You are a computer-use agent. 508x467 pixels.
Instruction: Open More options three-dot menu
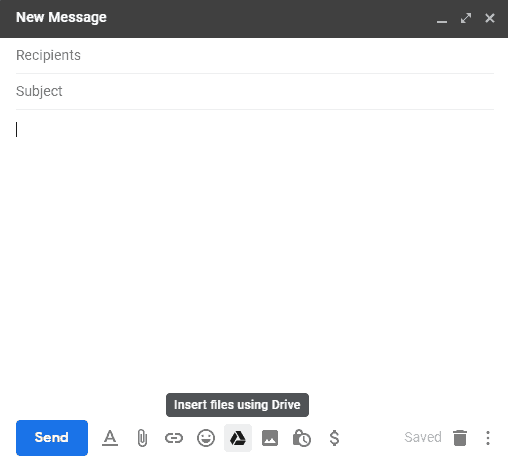click(x=488, y=438)
